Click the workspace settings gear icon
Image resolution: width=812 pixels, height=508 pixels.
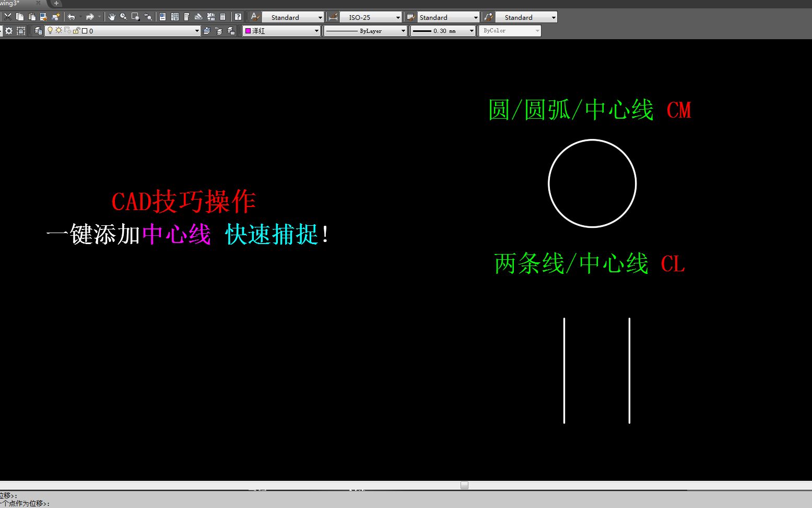[8, 31]
